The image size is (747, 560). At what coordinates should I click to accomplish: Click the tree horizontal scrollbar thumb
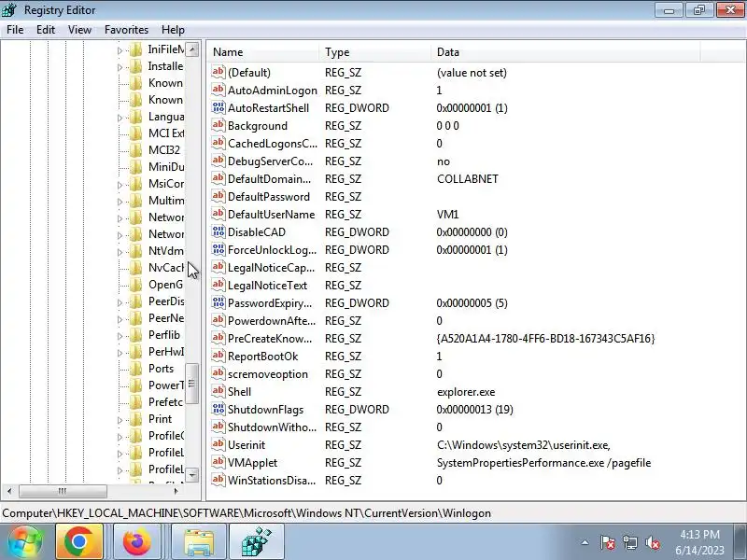[63, 491]
